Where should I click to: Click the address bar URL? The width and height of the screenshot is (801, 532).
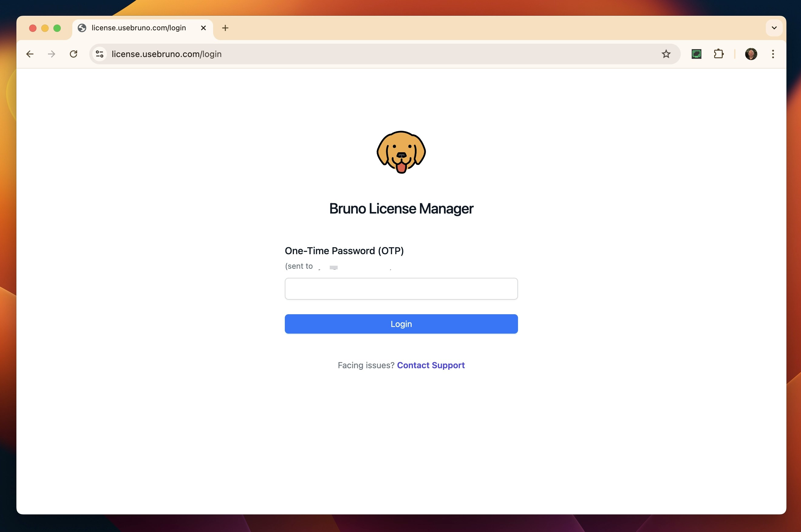click(x=166, y=54)
